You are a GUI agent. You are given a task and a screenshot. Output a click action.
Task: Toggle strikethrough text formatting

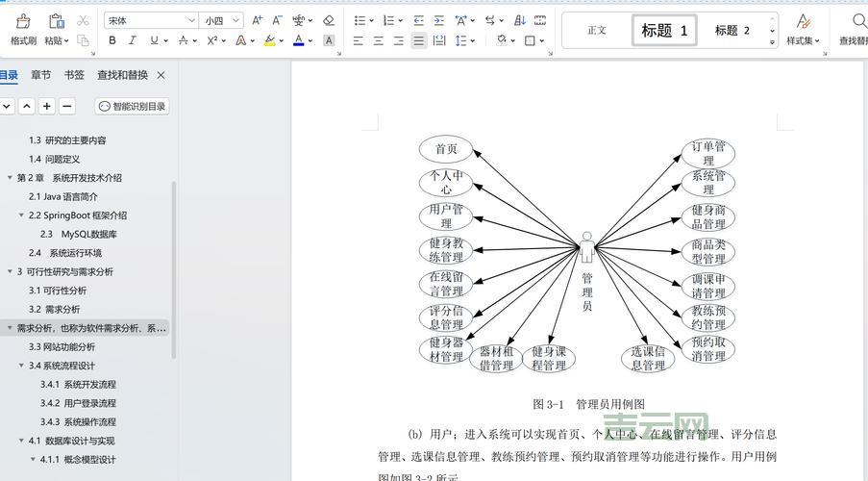tap(184, 40)
